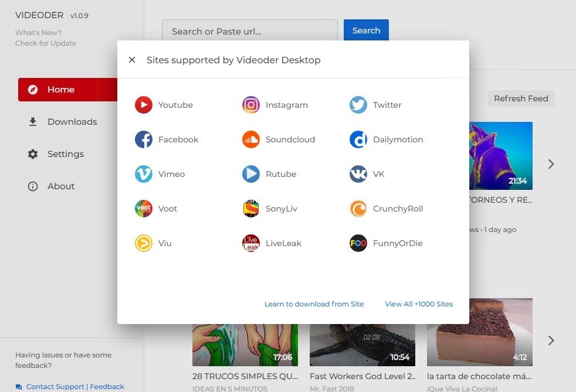Click the Facebook site label
Image resolution: width=576 pixels, height=392 pixels.
(x=178, y=139)
